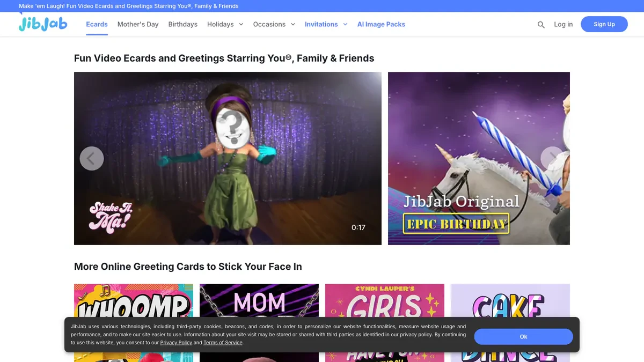The width and height of the screenshot is (644, 362).
Task: Open the Epic Birthday JibJab Original card
Action: point(479,158)
